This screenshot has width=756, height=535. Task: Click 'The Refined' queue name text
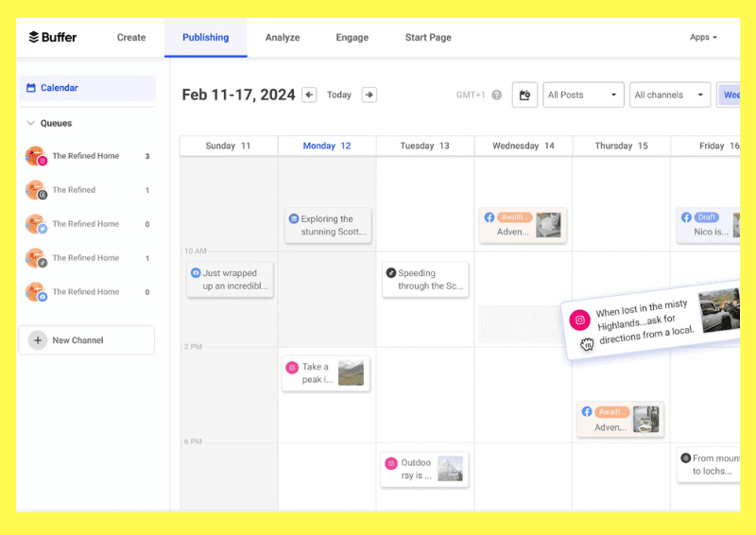74,190
